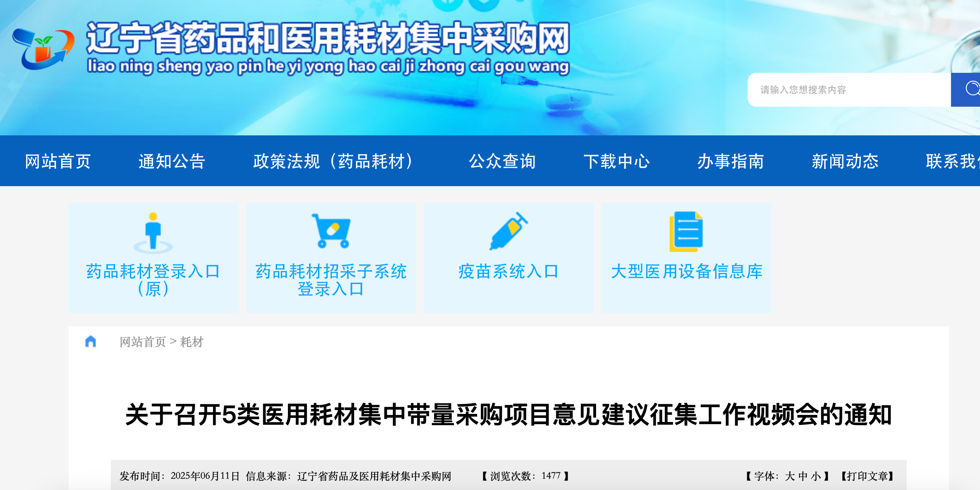Click 打印文章 print link

pos(867,476)
